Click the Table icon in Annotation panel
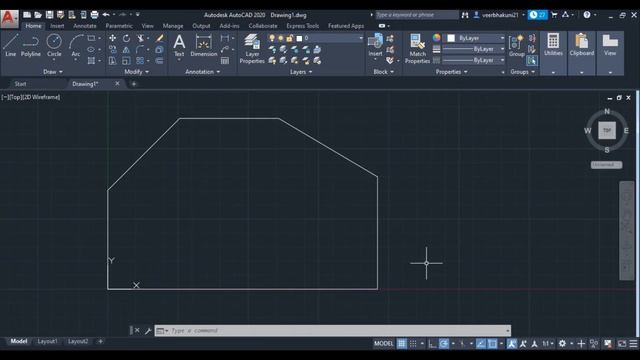 225,61
